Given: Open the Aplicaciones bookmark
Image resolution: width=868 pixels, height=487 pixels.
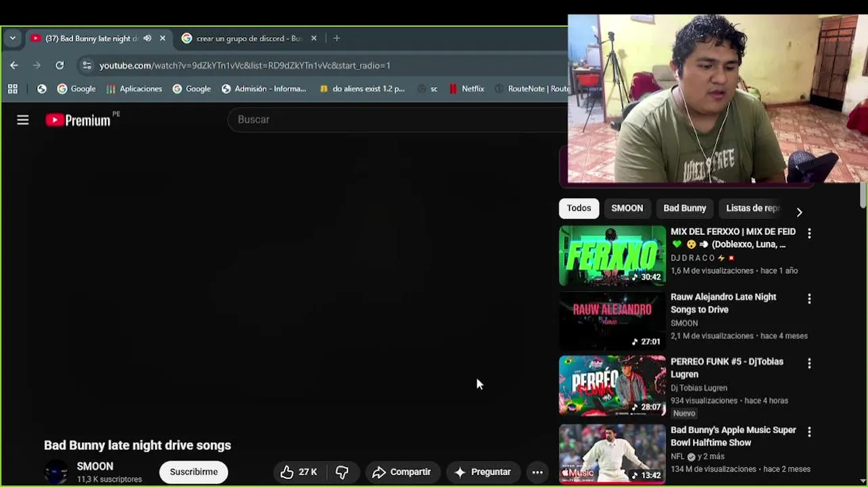Looking at the screenshot, I should coord(134,89).
